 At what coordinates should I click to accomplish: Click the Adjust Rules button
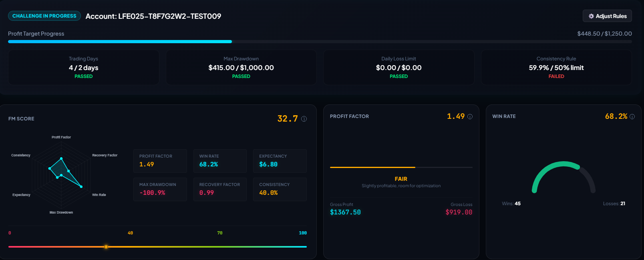(607, 16)
